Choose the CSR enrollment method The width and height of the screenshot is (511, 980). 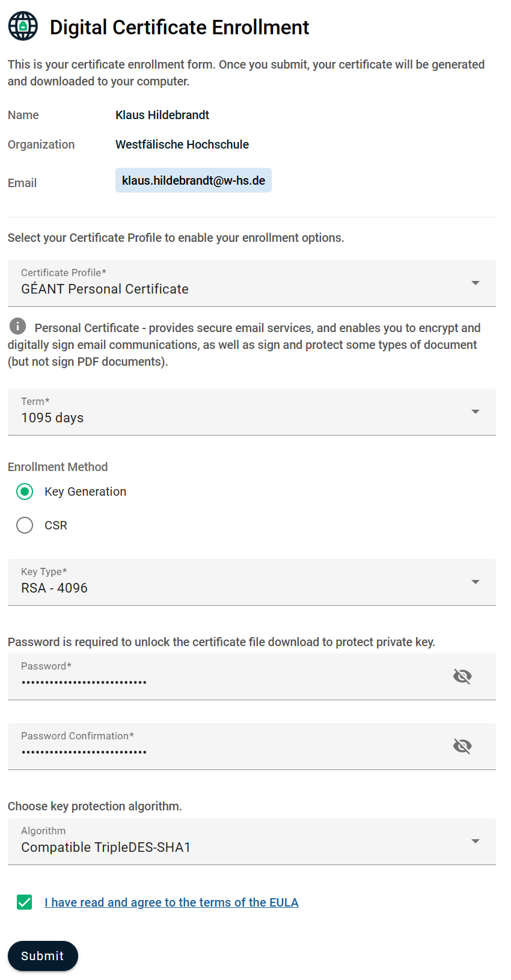[x=25, y=525]
